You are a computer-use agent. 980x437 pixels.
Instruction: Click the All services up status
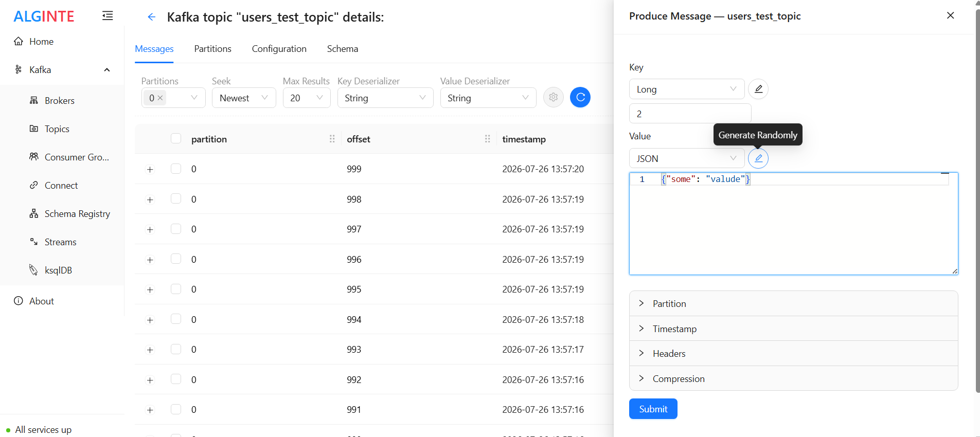[x=39, y=430]
